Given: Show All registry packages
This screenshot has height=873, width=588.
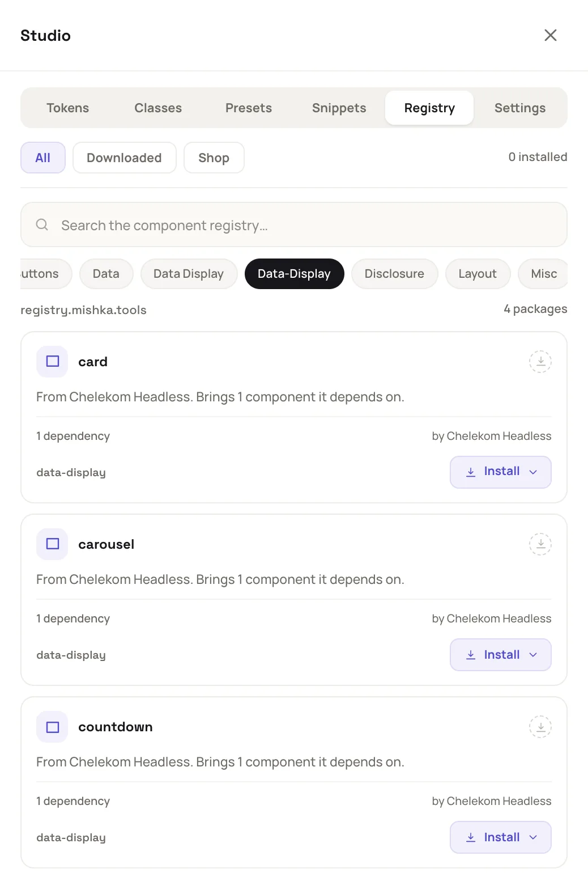Looking at the screenshot, I should (x=43, y=158).
